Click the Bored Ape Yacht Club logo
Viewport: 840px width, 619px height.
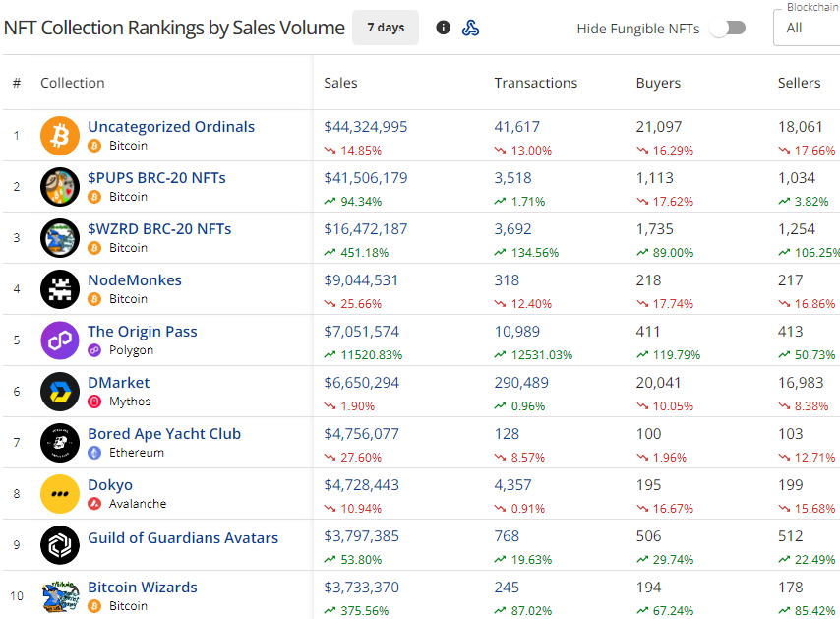click(x=60, y=443)
